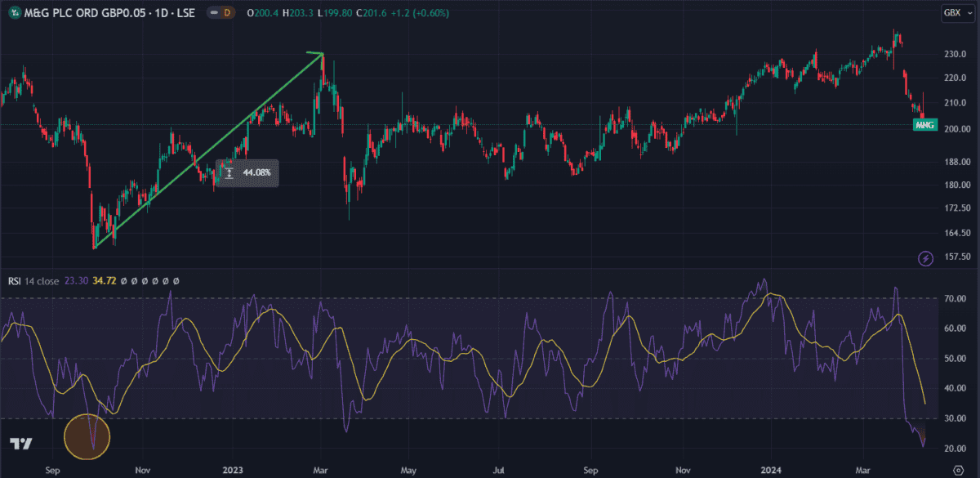Click the 2023 label on time axis
Image resolution: width=980 pixels, height=478 pixels.
[x=232, y=471]
